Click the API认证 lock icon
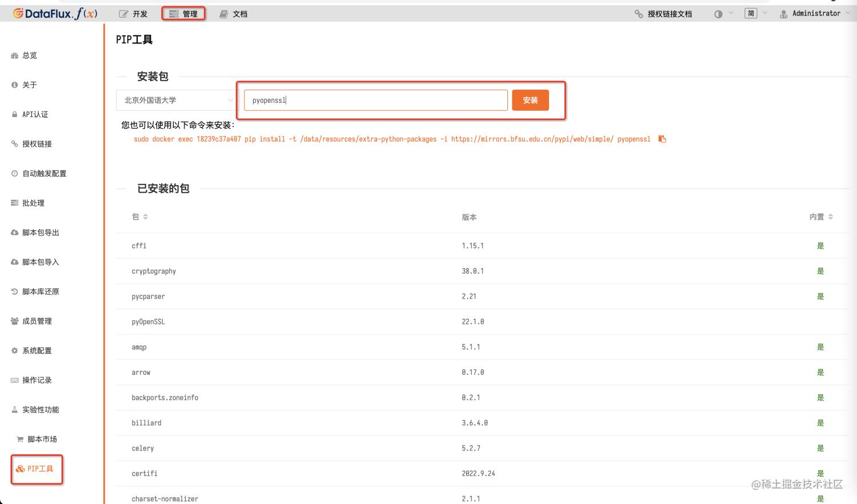 15,114
